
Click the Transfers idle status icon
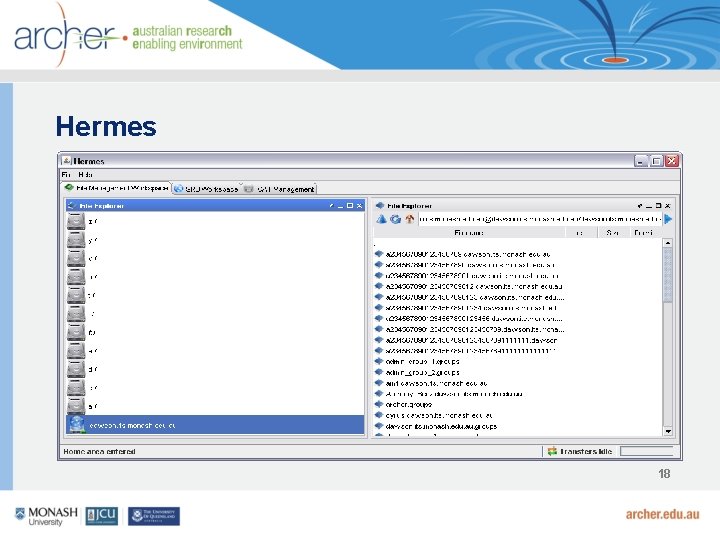tap(552, 451)
